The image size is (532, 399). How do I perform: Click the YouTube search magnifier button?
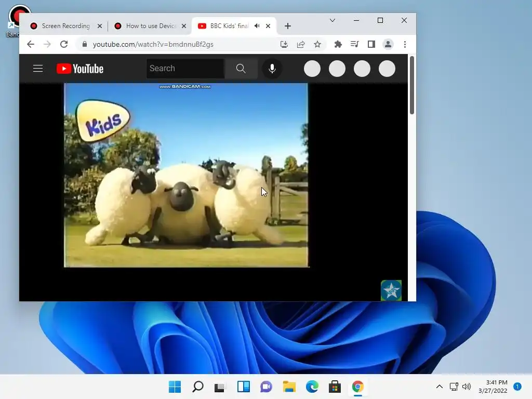click(241, 69)
